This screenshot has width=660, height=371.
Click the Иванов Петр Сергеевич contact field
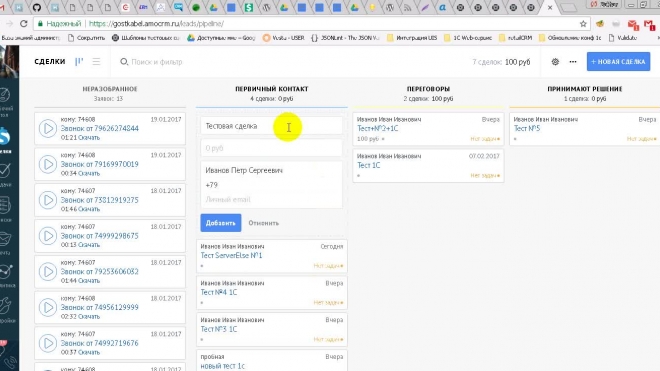271,170
